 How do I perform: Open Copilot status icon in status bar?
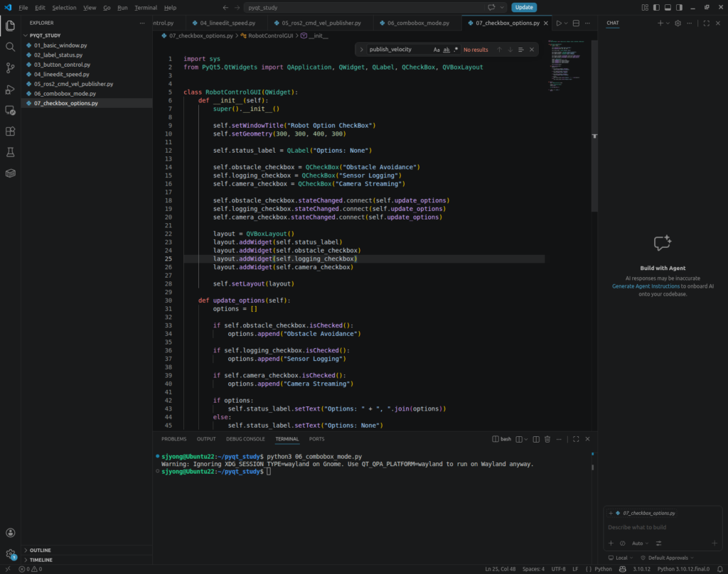pos(623,569)
